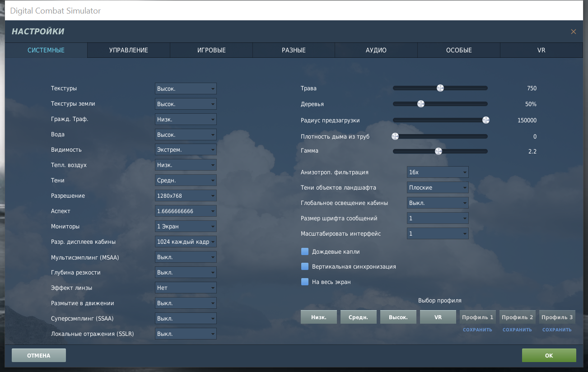Screen dimensions: 588x372
Task: Click СОХРАНИТЬ under Профиль 1
Action: click(x=477, y=330)
